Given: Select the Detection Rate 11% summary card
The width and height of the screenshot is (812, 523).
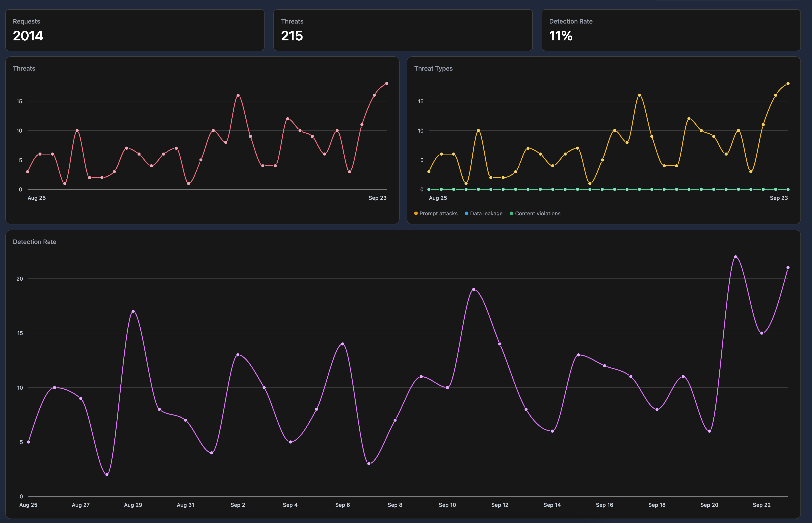Looking at the screenshot, I should coord(671,30).
